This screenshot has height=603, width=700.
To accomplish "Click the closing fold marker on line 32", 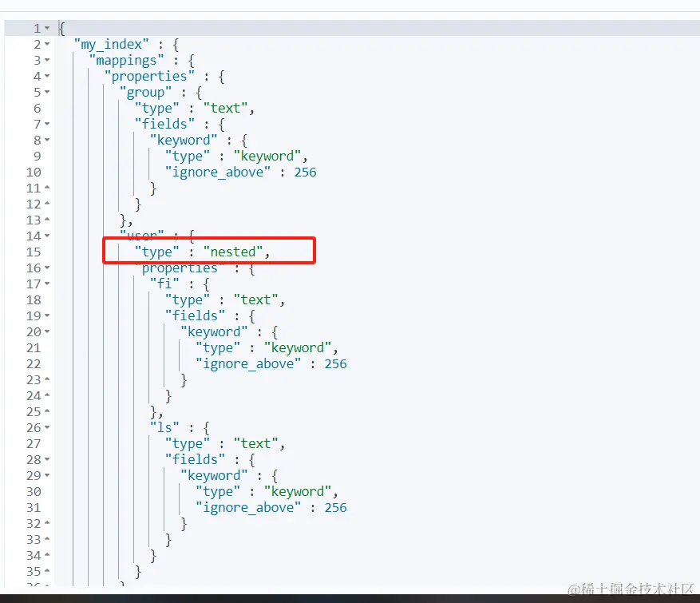I will point(47,523).
